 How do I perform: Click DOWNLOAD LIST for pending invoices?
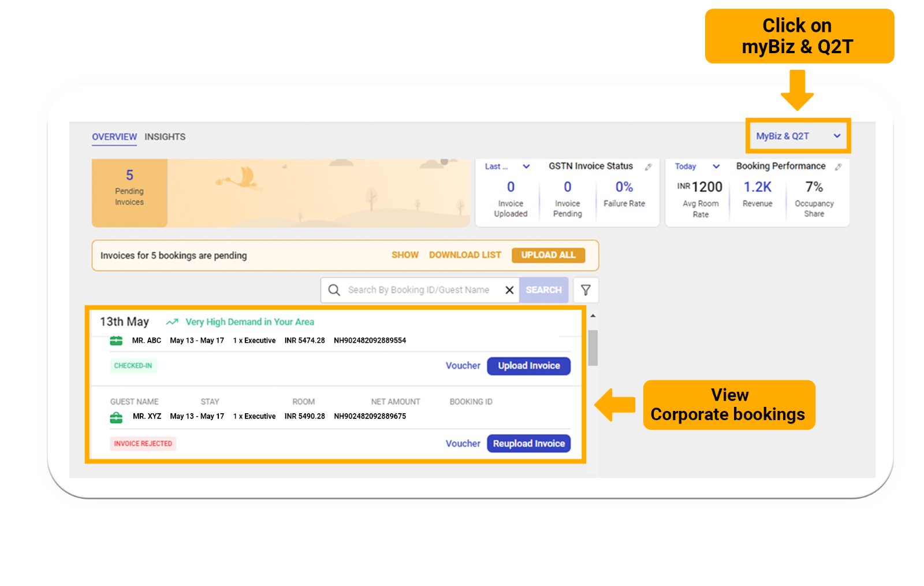pos(465,255)
